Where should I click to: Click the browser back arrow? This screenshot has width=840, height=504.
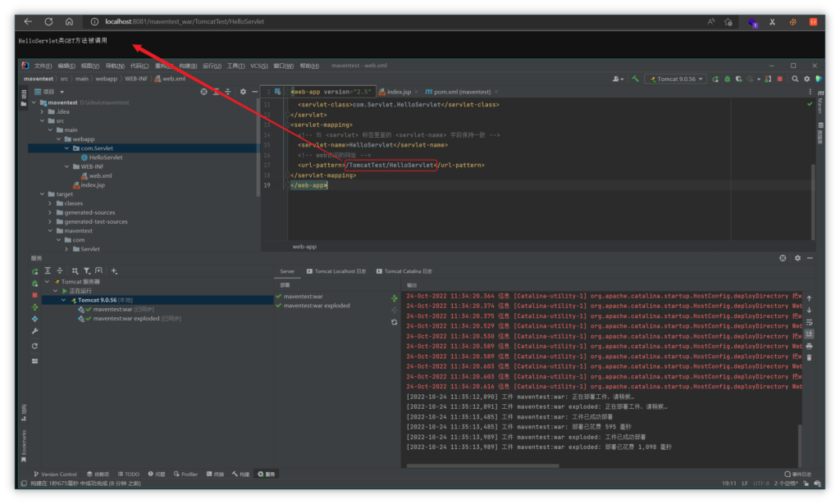[28, 21]
